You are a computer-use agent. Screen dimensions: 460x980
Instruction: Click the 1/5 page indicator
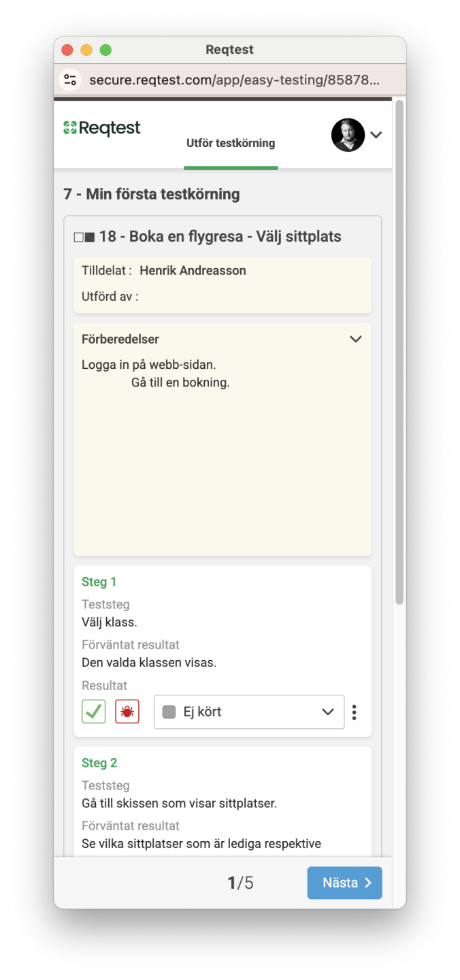(x=240, y=883)
